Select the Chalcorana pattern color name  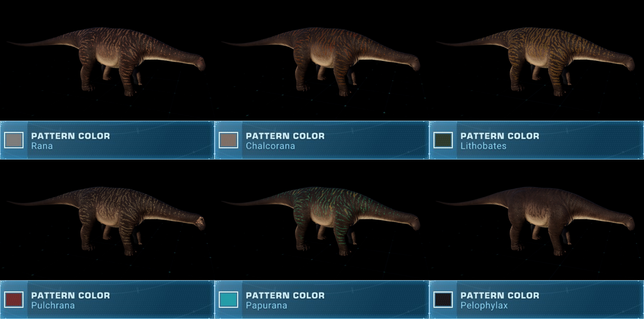click(270, 146)
